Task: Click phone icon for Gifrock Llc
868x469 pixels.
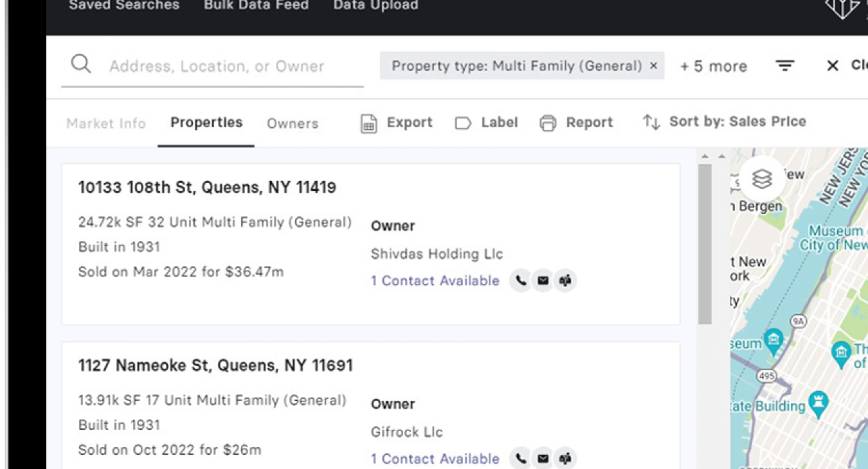Action: coord(521,459)
